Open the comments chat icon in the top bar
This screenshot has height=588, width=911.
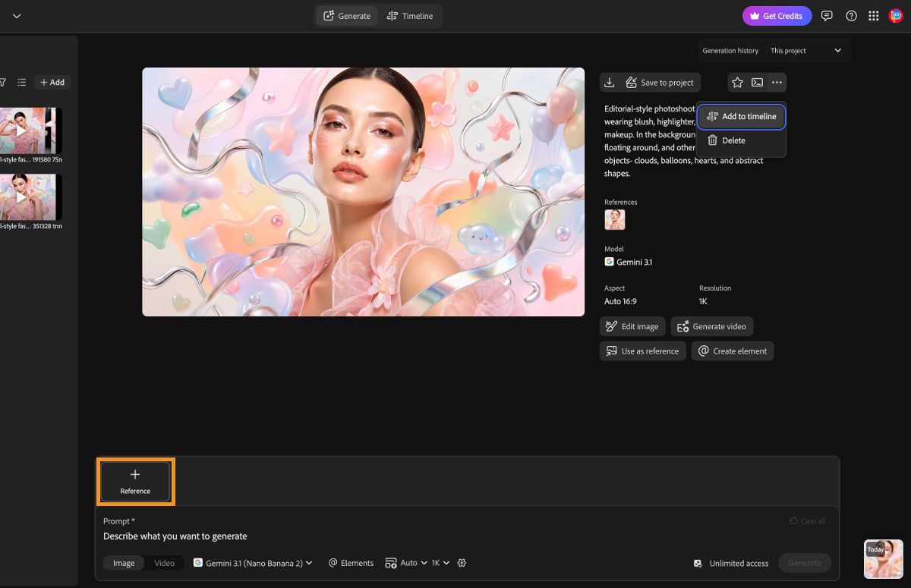[x=827, y=16]
